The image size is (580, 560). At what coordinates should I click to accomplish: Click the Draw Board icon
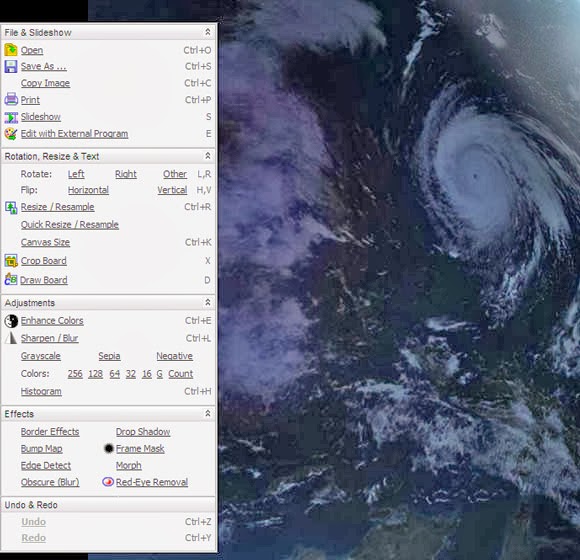pyautogui.click(x=11, y=279)
